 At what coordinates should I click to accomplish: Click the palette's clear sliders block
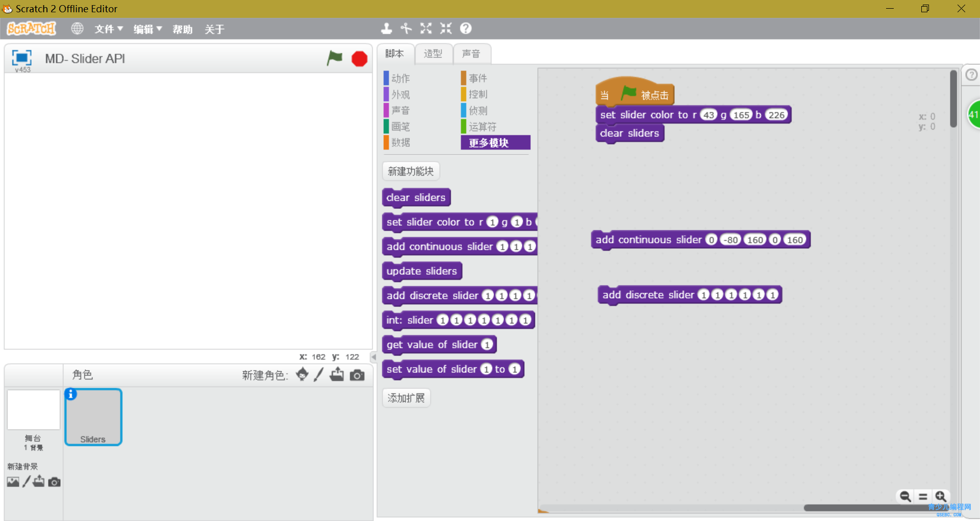click(x=416, y=198)
